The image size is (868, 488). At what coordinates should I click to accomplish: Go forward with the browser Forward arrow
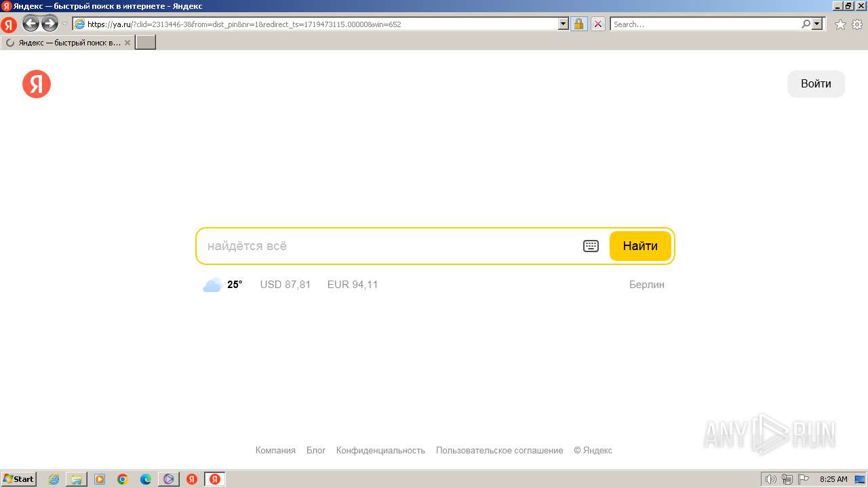(x=50, y=24)
